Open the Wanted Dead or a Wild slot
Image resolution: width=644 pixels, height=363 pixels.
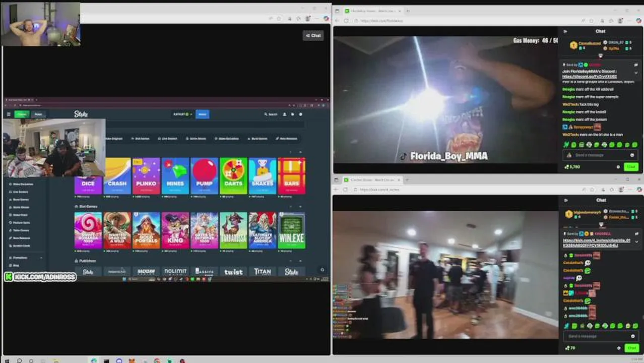point(117,230)
